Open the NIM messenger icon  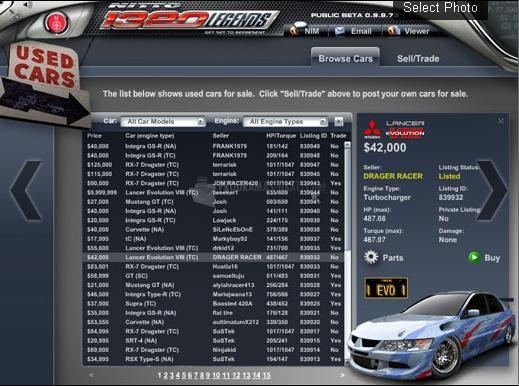click(x=294, y=31)
